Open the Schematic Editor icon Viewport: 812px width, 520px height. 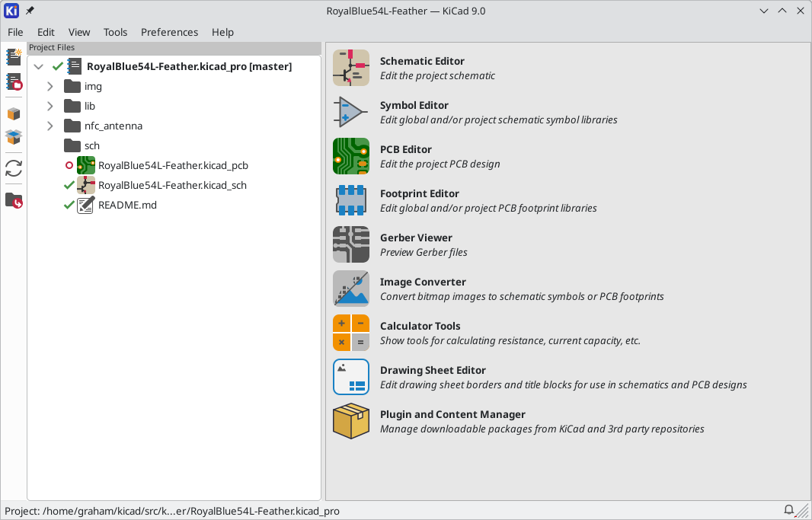(x=351, y=68)
